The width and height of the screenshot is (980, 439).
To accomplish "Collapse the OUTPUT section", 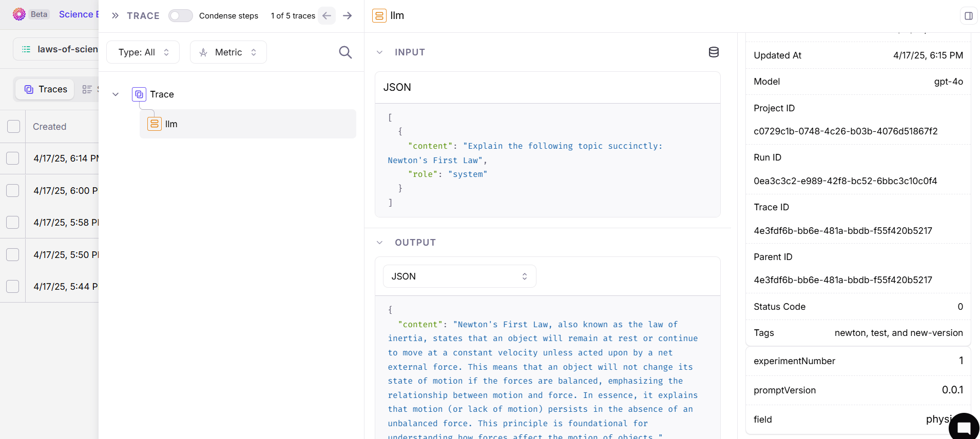I will [379, 243].
